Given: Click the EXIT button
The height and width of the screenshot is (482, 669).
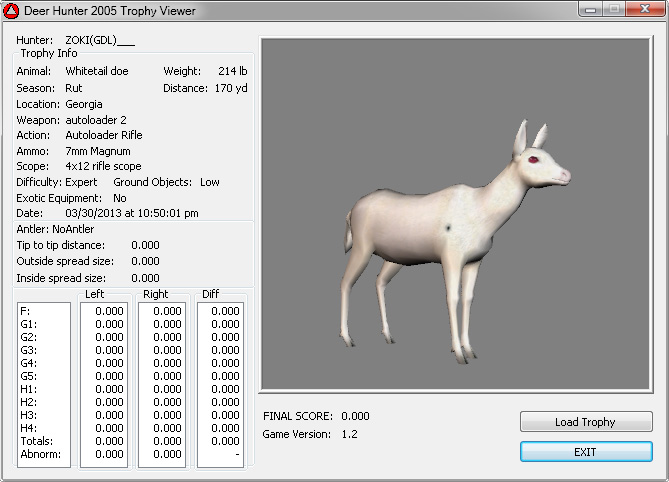Looking at the screenshot, I should tap(586, 452).
